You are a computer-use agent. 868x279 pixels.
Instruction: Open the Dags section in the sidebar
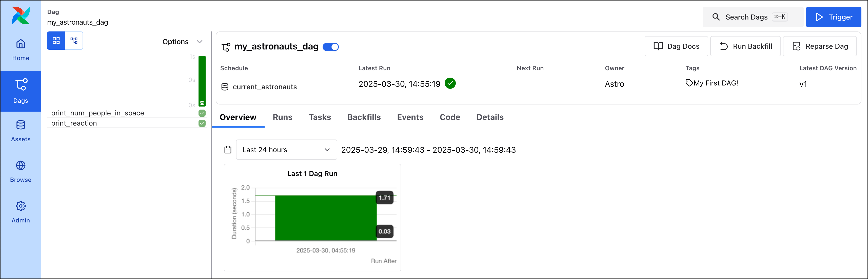(x=21, y=91)
